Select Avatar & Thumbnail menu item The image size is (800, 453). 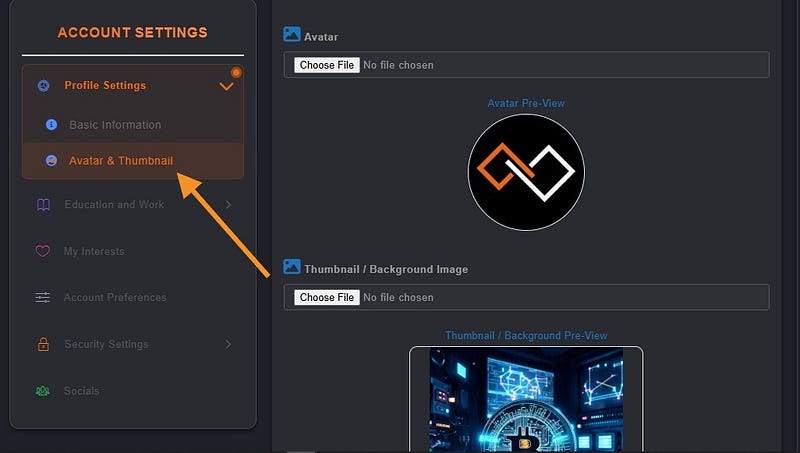point(133,161)
